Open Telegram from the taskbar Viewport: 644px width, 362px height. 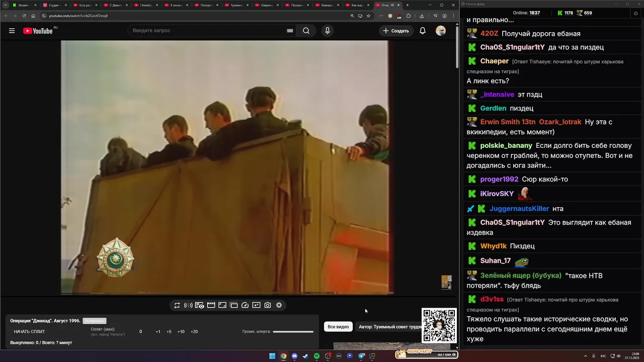point(361,356)
